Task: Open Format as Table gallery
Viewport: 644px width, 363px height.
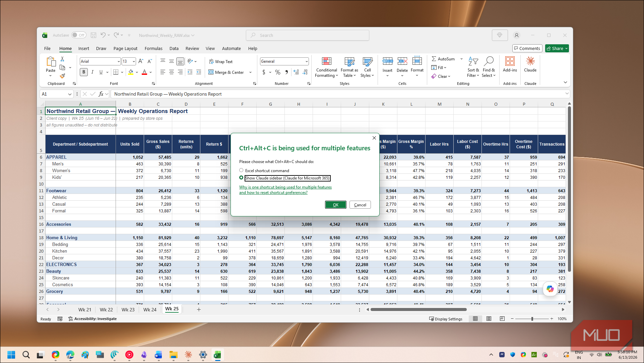Action: [349, 67]
